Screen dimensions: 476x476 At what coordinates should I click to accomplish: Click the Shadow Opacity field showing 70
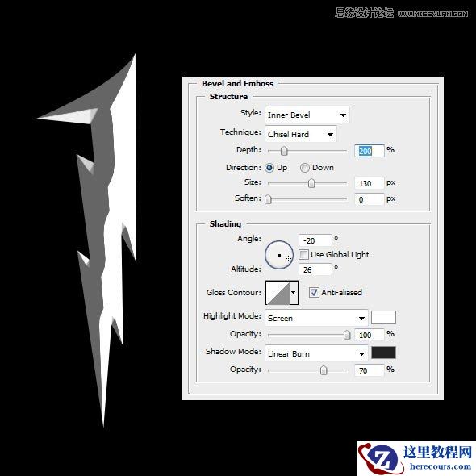point(370,370)
